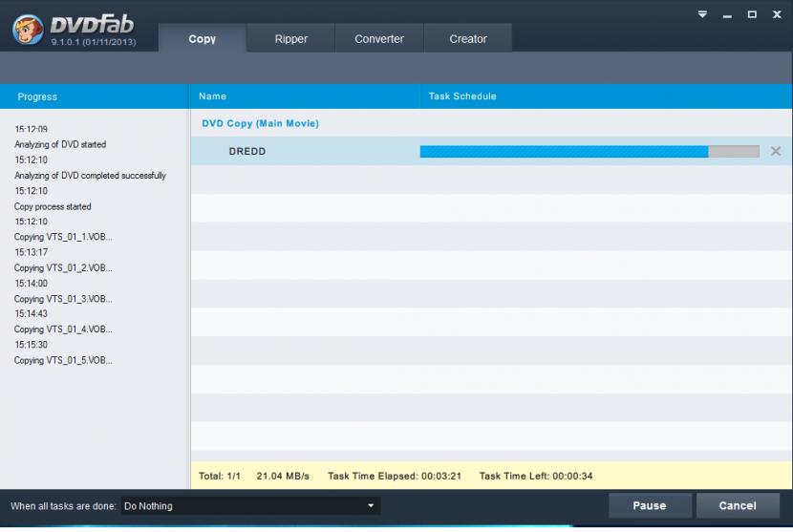Close the DVDFab window

(777, 14)
